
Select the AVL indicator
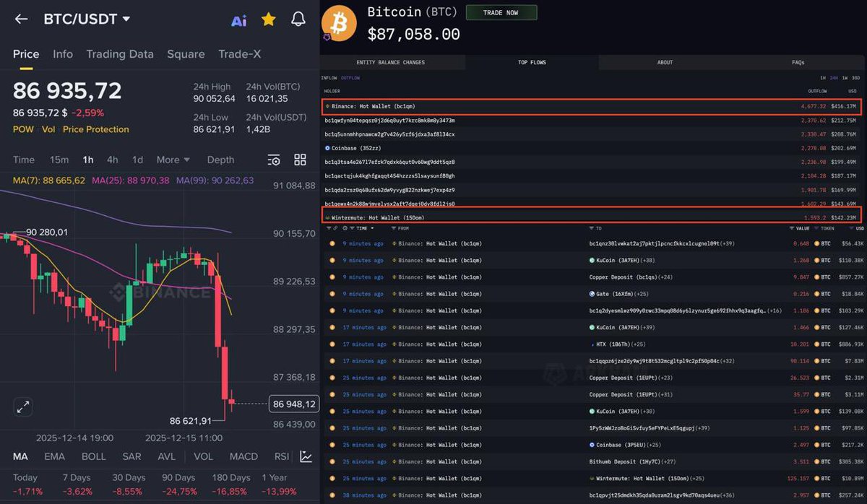[x=167, y=456]
